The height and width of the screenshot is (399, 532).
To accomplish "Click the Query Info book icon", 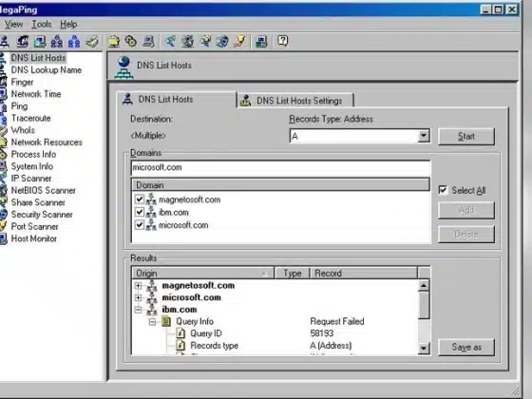I will tap(166, 321).
